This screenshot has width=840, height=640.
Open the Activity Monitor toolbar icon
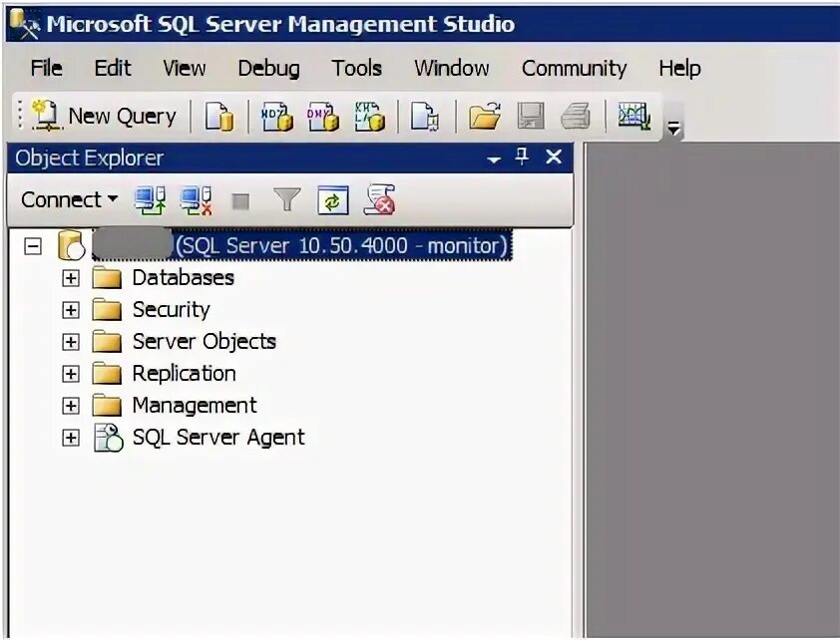(634, 116)
